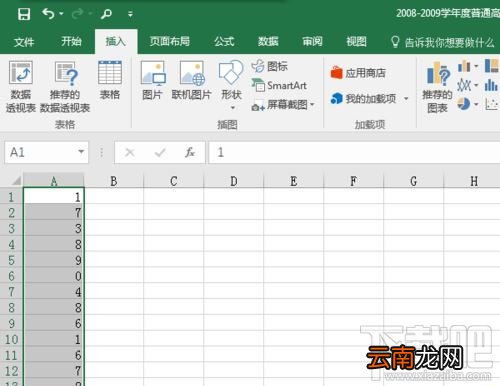
Task: Insert a scatter chart
Action: pos(491,104)
